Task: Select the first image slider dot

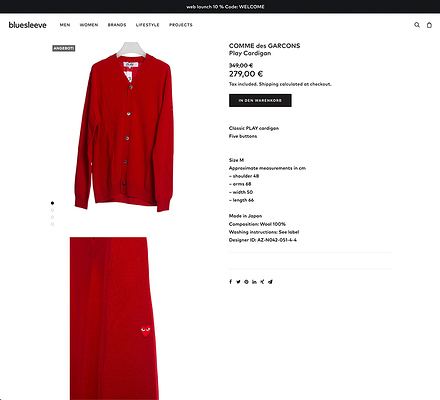Action: 52,203
